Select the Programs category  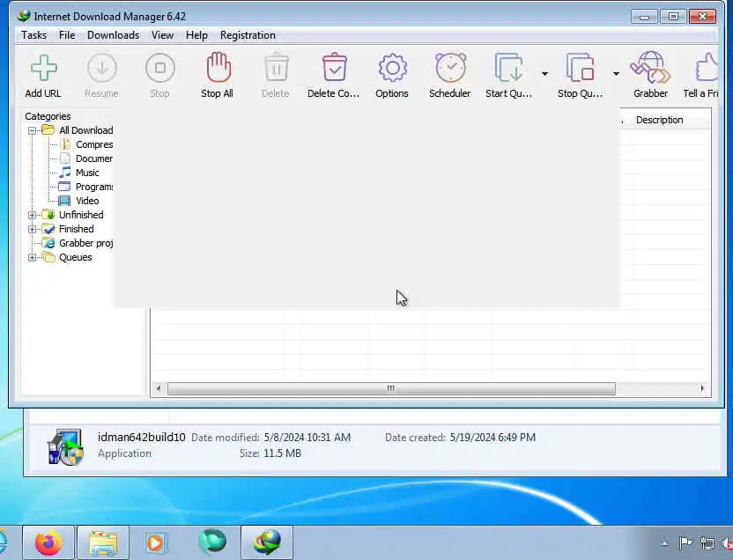coord(94,187)
